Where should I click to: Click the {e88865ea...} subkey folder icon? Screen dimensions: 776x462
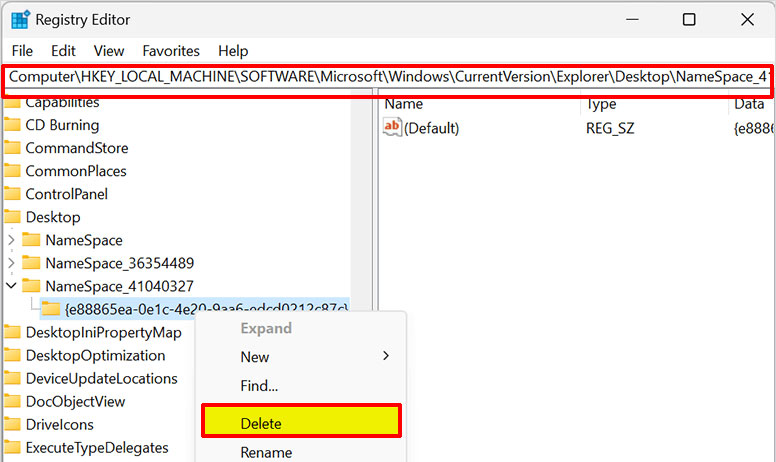click(50, 309)
